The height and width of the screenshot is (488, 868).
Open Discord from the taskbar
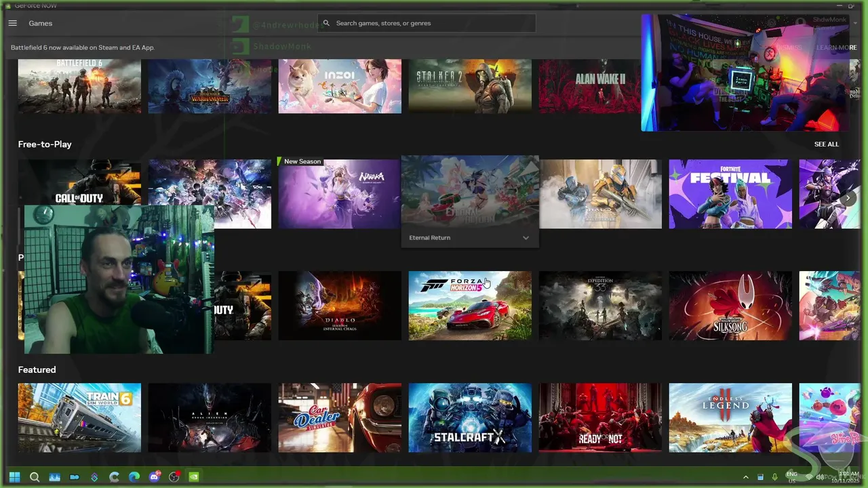tap(154, 476)
